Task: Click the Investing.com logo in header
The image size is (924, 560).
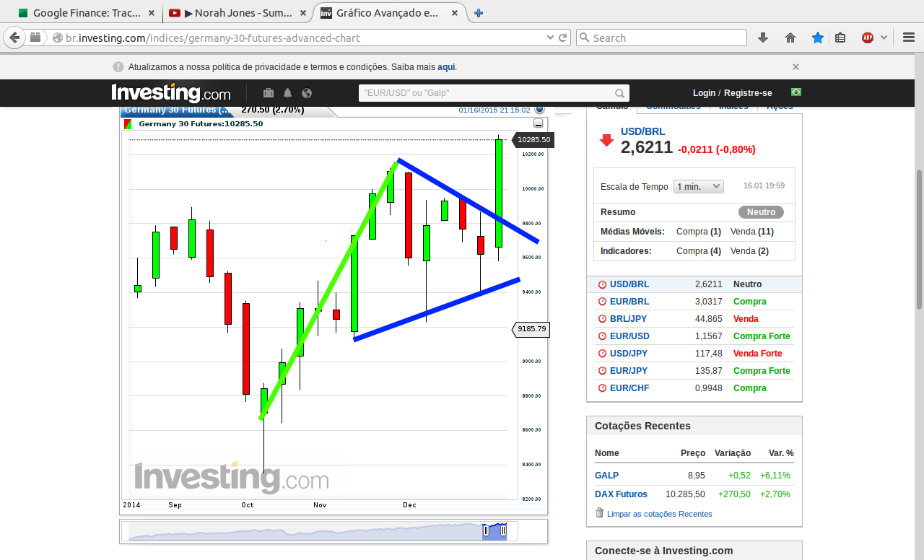Action: 171,93
